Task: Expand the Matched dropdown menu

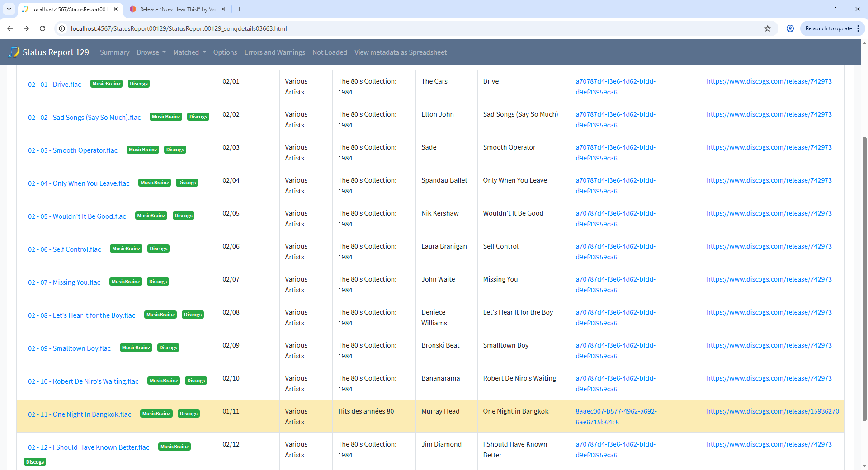Action: (189, 52)
